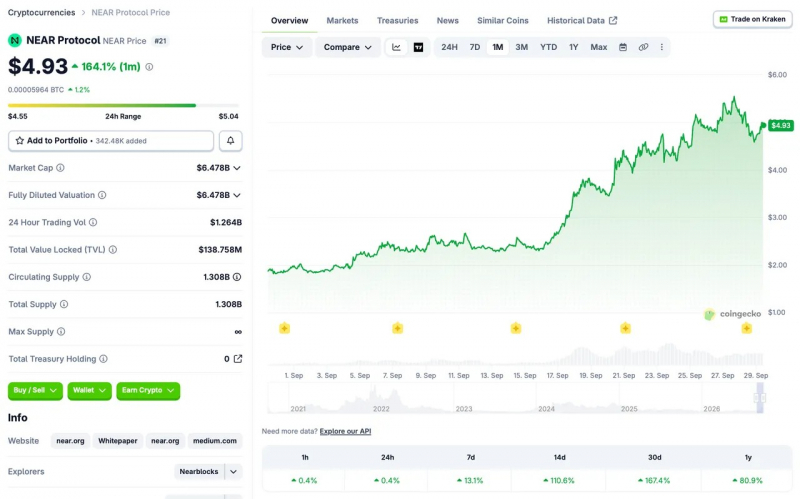
Task: Click the #21 rank badge
Action: click(161, 41)
